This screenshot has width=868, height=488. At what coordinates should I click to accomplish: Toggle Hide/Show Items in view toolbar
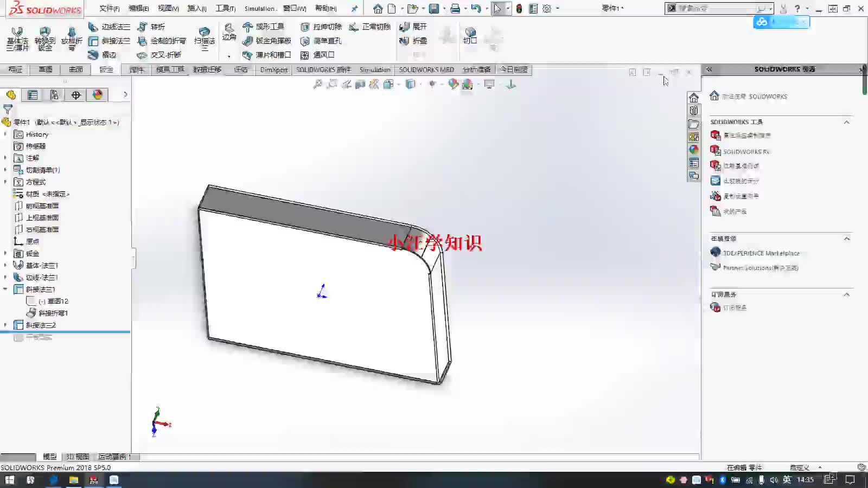(431, 85)
